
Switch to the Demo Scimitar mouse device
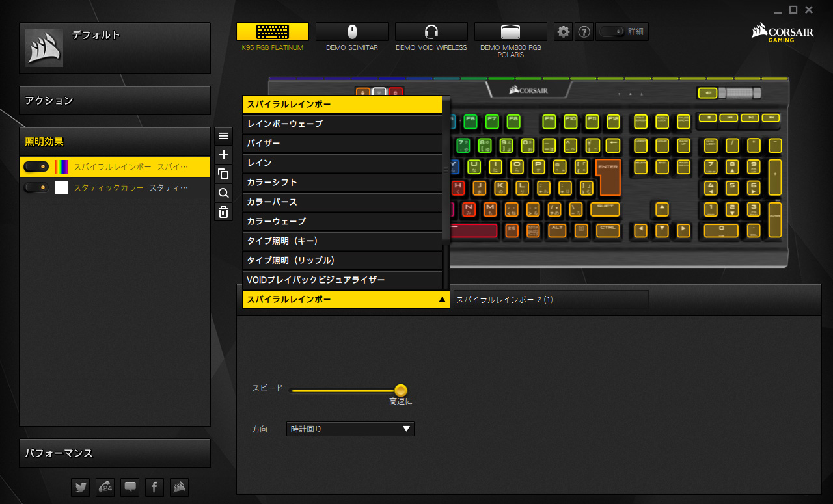tap(352, 32)
